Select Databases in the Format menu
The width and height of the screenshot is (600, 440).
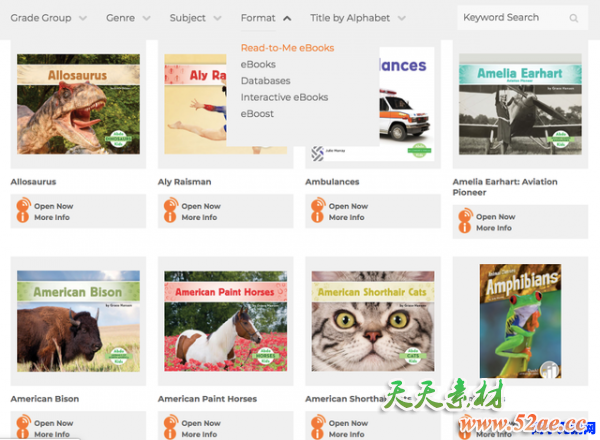(266, 81)
